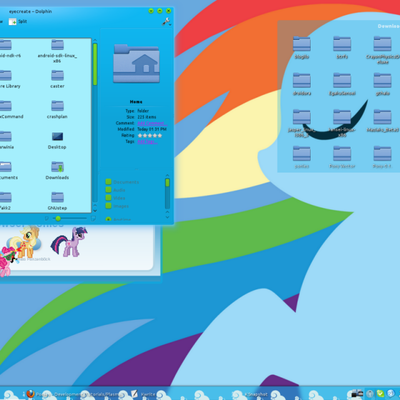Viewport: 400px width, 400px height.
Task: Click filter panel scroll down arrow
Action: point(167,217)
